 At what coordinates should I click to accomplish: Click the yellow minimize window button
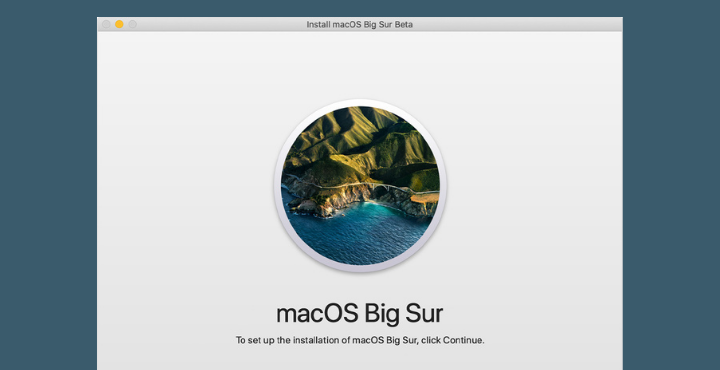[119, 24]
